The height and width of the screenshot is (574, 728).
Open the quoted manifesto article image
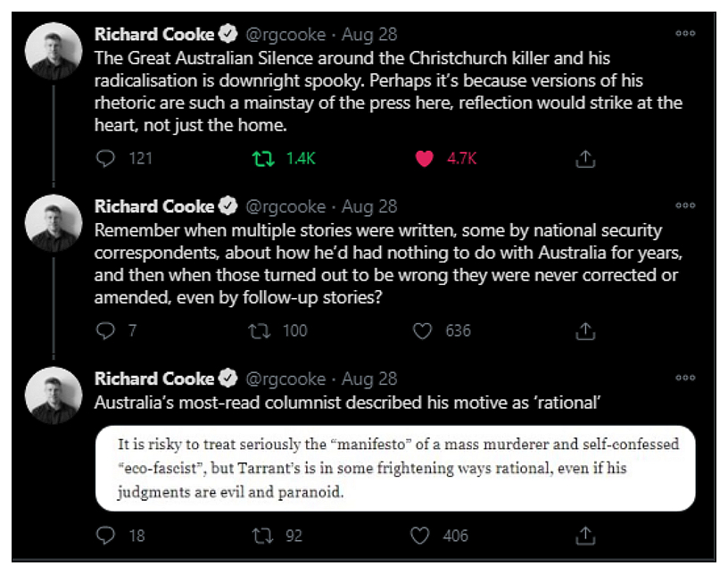pos(396,468)
